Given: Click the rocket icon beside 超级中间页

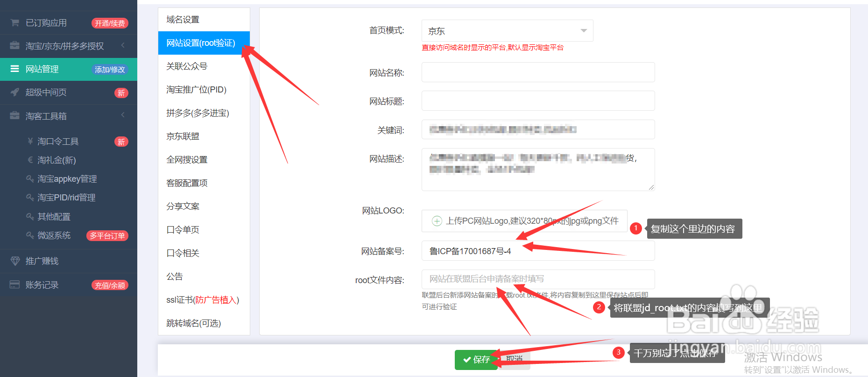Looking at the screenshot, I should (x=15, y=92).
